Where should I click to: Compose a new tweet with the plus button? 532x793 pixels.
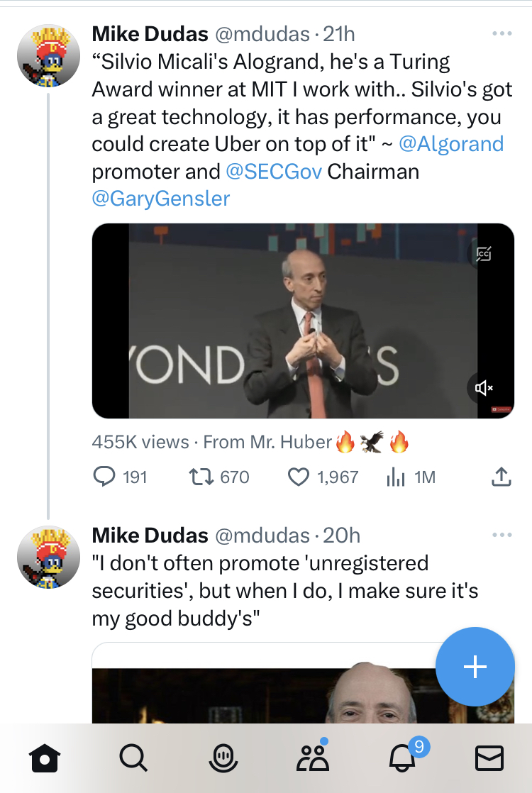[475, 667]
